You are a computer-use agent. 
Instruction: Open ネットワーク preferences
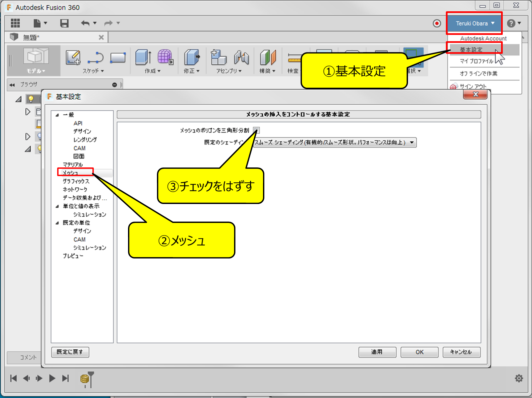point(75,190)
